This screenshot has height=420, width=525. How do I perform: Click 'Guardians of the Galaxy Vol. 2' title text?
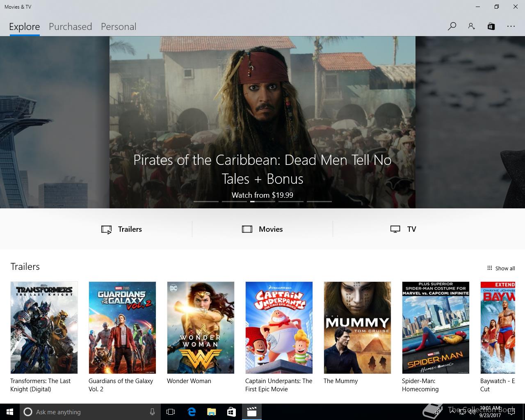(x=121, y=385)
